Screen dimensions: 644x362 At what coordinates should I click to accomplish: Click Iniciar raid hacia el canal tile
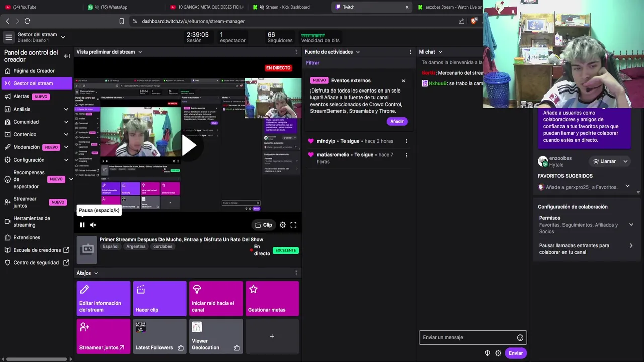216,299
